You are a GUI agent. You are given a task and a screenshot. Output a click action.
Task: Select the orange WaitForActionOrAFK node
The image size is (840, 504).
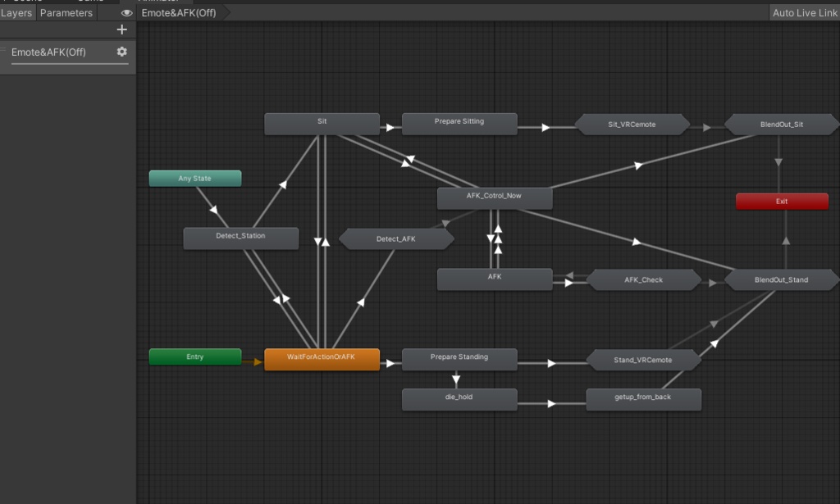(322, 359)
